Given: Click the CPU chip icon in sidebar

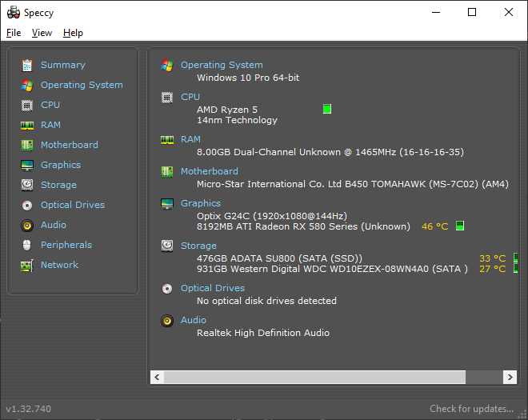Looking at the screenshot, I should [x=27, y=105].
